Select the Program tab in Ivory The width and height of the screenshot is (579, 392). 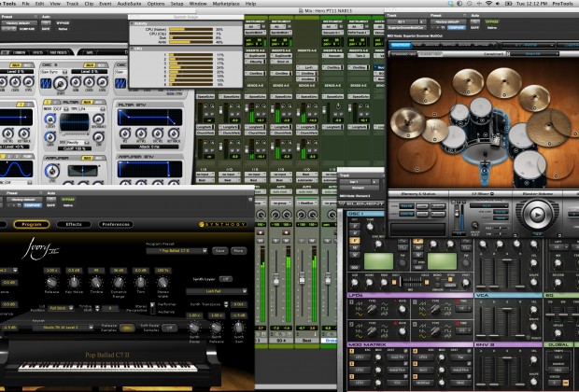pos(32,224)
